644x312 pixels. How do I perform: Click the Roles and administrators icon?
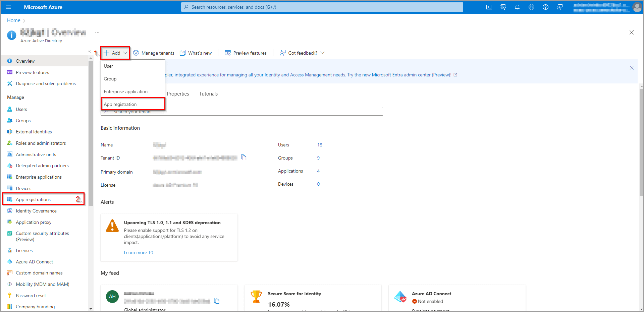click(x=10, y=143)
